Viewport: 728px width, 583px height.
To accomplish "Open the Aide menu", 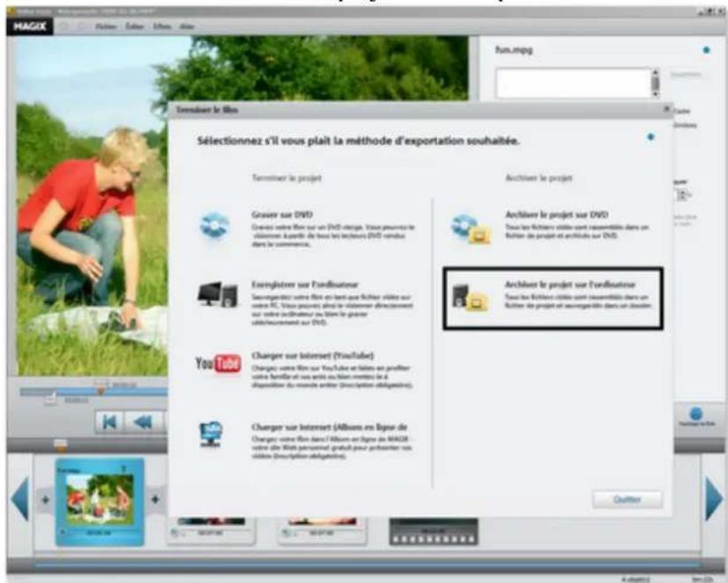I will [187, 26].
